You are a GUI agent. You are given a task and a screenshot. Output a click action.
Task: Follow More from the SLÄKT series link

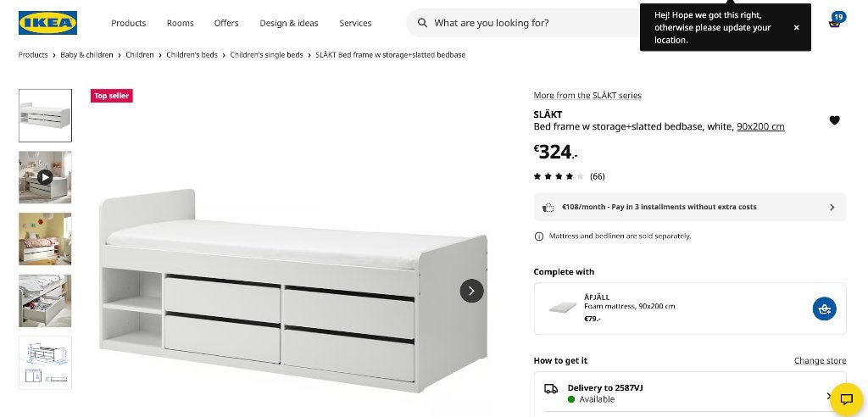[x=587, y=95]
